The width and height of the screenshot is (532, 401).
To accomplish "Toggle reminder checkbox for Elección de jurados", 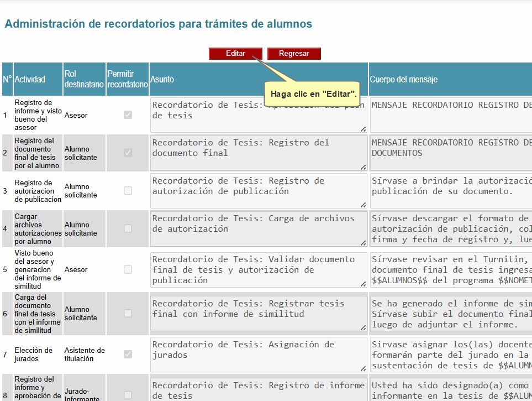I will click(x=128, y=354).
